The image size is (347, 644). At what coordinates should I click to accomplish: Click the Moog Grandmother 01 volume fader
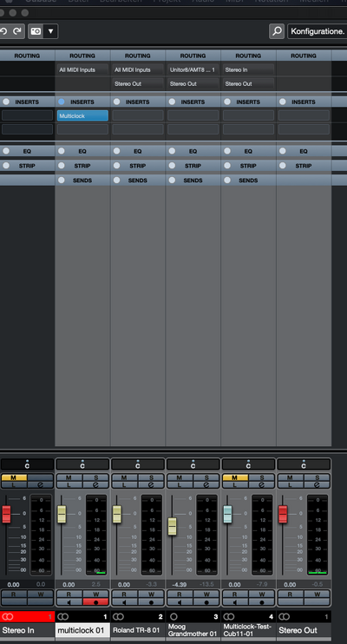coord(173,526)
